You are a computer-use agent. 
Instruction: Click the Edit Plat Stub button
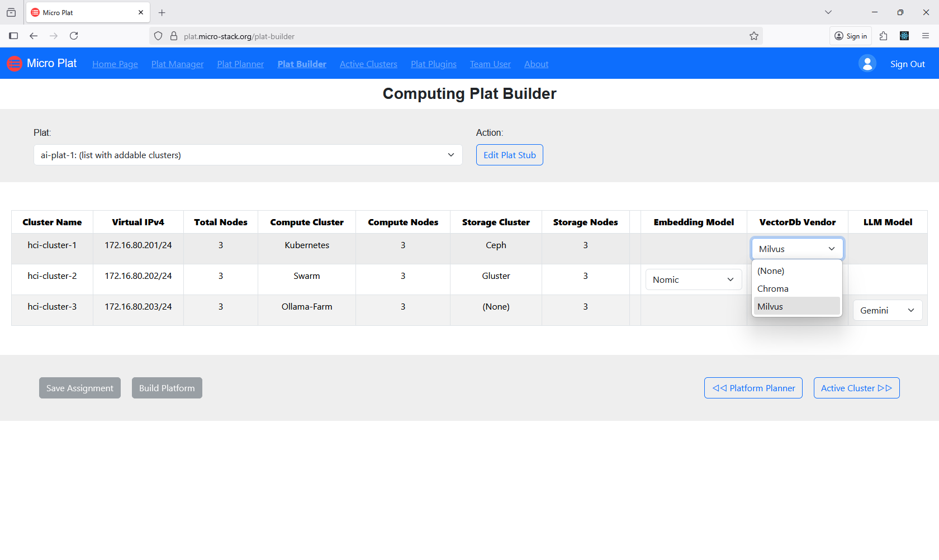509,155
